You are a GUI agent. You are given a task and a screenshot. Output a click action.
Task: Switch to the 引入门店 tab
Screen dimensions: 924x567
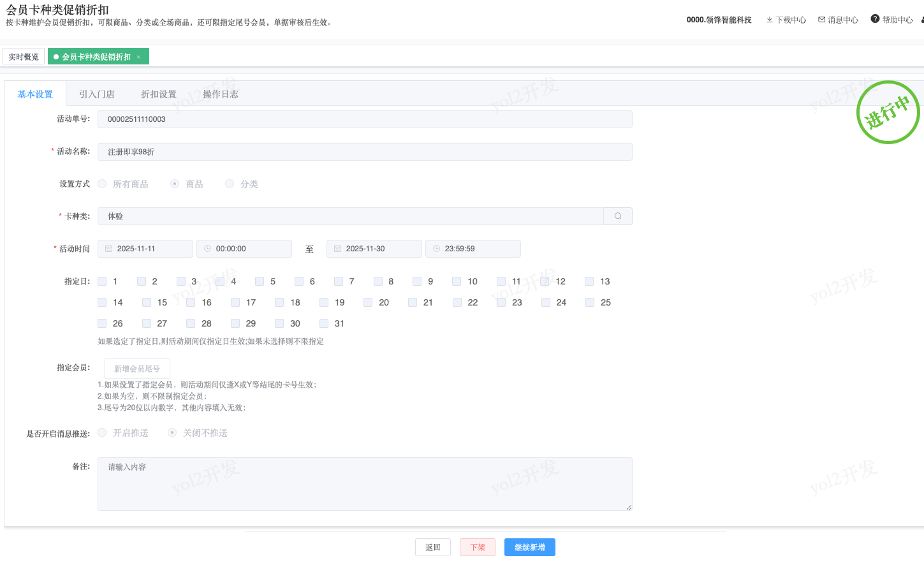coord(97,94)
